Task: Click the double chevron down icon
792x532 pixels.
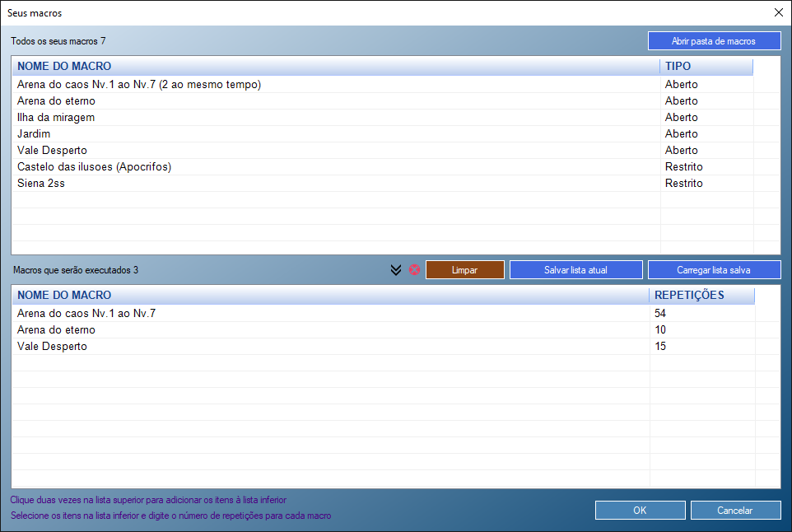Action: [x=396, y=270]
